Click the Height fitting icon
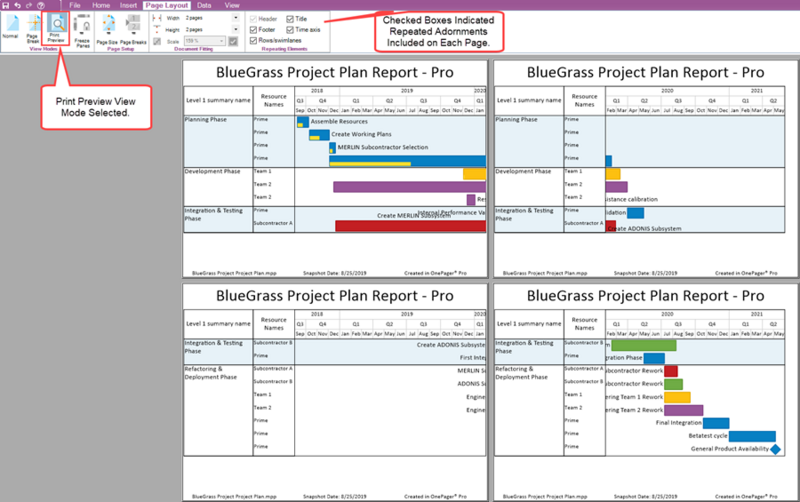The height and width of the screenshot is (502, 800). point(157,30)
